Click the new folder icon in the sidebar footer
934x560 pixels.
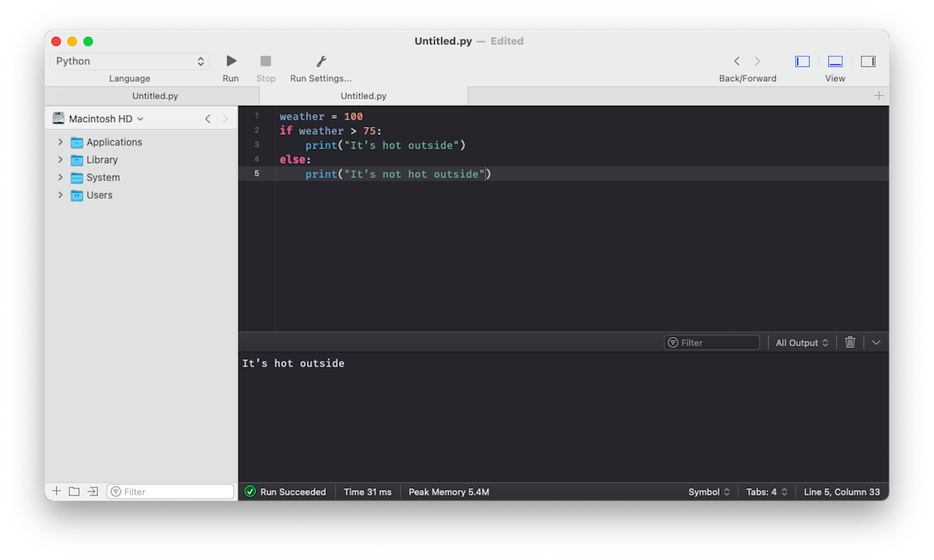[x=73, y=491]
